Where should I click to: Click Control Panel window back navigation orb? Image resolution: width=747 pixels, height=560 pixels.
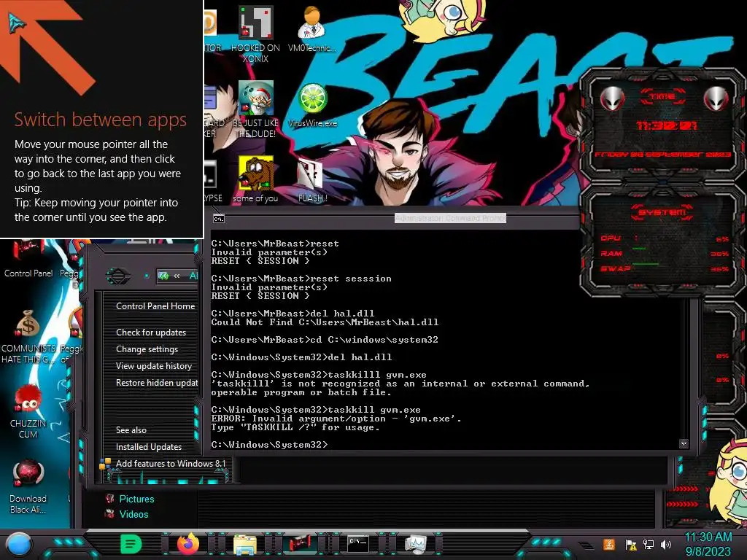pos(117,276)
